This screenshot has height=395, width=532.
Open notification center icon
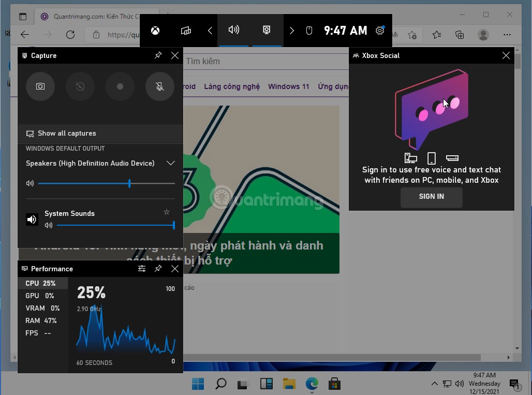515,384
